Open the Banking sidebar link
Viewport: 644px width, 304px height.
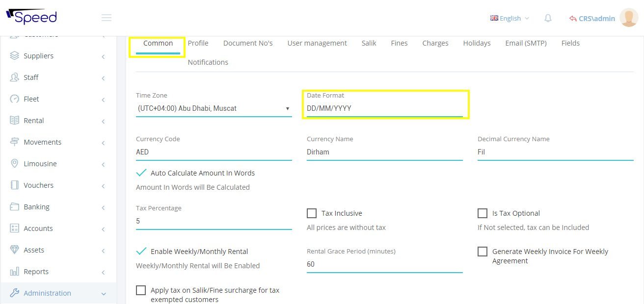[x=37, y=207]
